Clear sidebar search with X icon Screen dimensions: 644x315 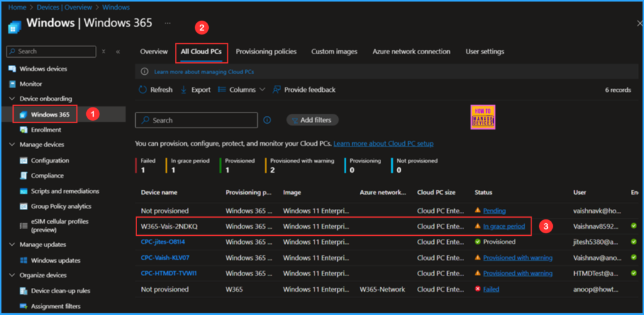tap(104, 52)
